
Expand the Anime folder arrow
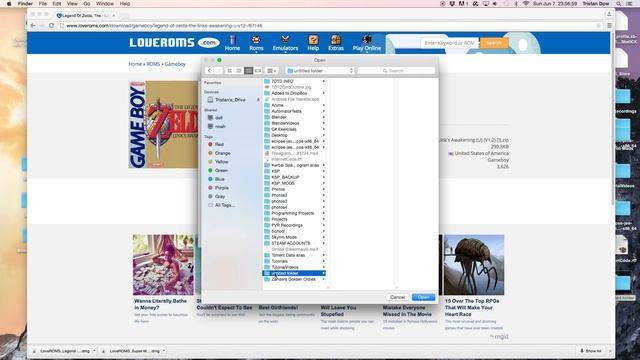[324, 105]
